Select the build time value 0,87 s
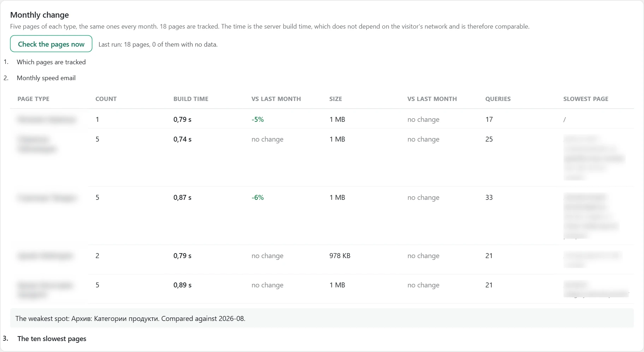 183,197
